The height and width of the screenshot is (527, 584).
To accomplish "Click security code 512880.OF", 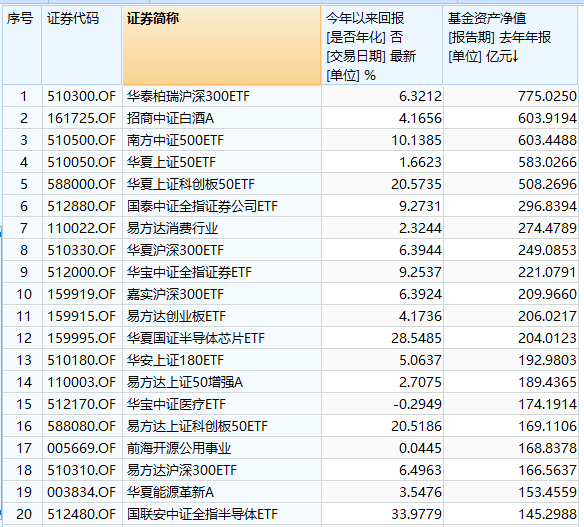I will tap(82, 206).
